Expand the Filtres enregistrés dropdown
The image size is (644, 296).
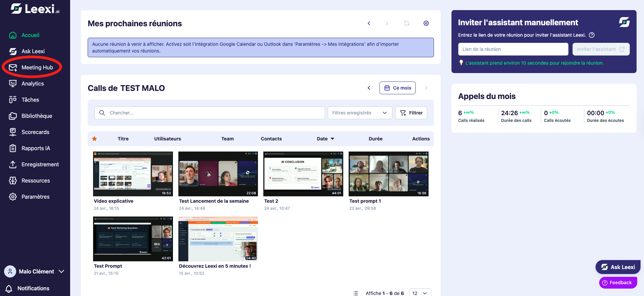(360, 113)
